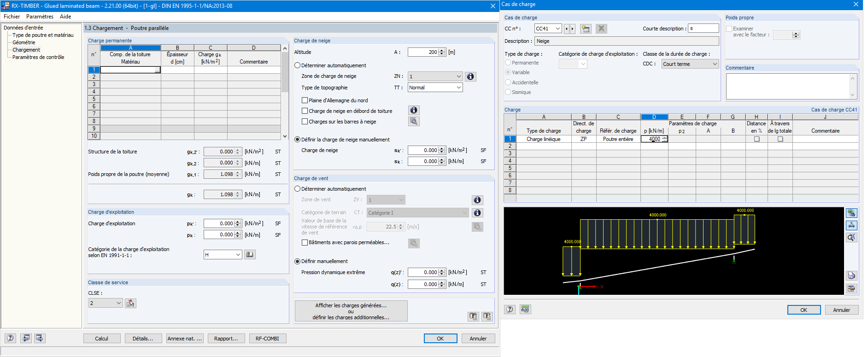Select the 'Charge linéique' cell in row 1

544,139
